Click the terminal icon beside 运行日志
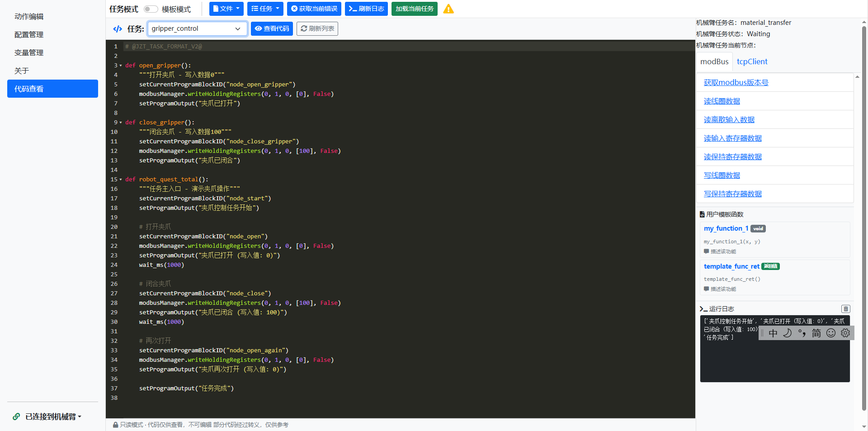 [703, 309]
